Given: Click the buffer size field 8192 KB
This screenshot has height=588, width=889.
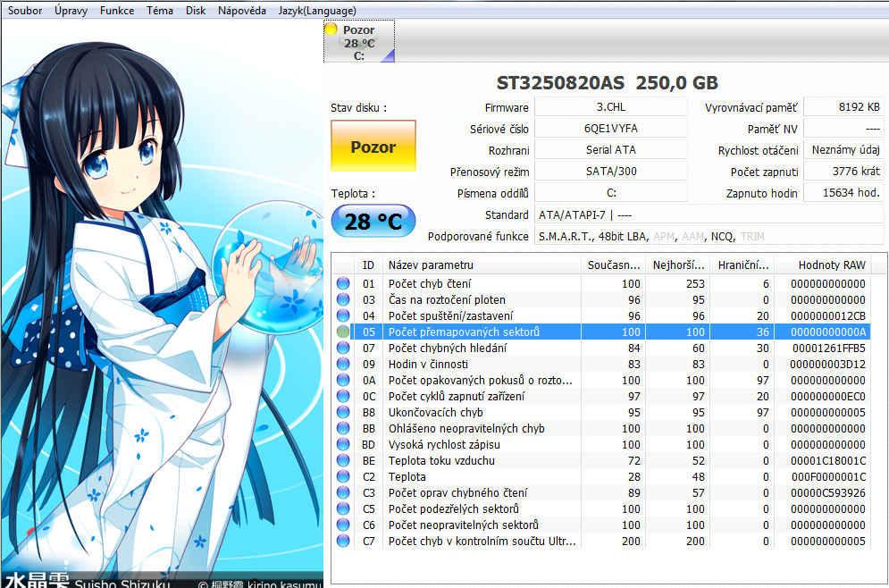Looking at the screenshot, I should [843, 107].
